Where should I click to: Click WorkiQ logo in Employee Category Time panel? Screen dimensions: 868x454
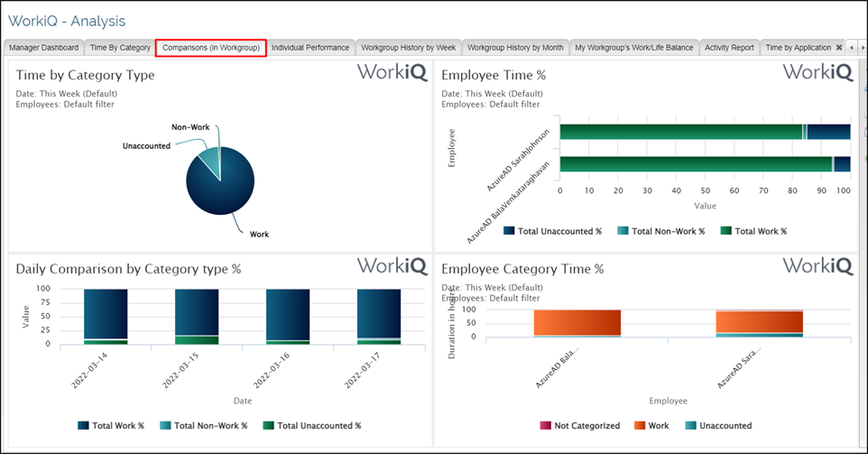(x=817, y=265)
